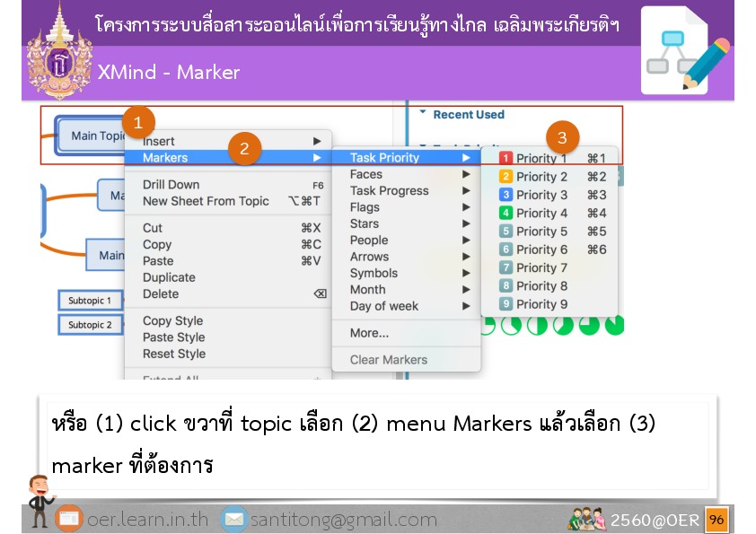The image size is (756, 534).
Task: Choose Duplicate from the context menu
Action: [169, 277]
